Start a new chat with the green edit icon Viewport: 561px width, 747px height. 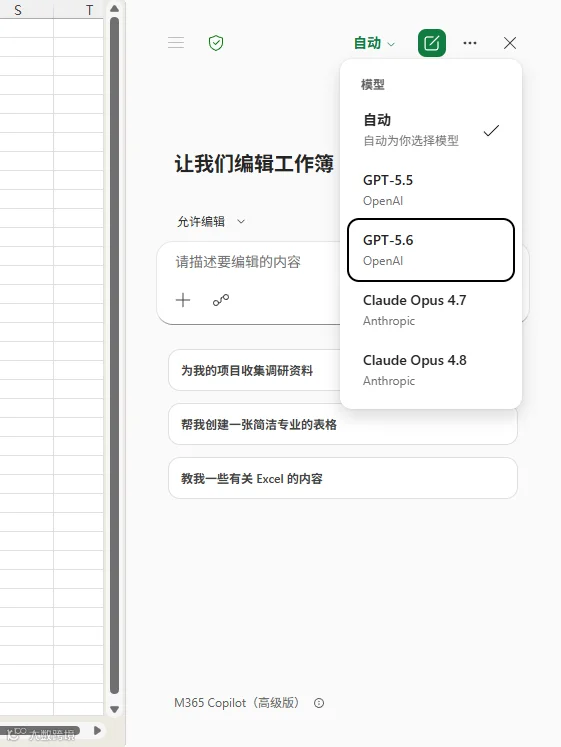click(x=431, y=43)
